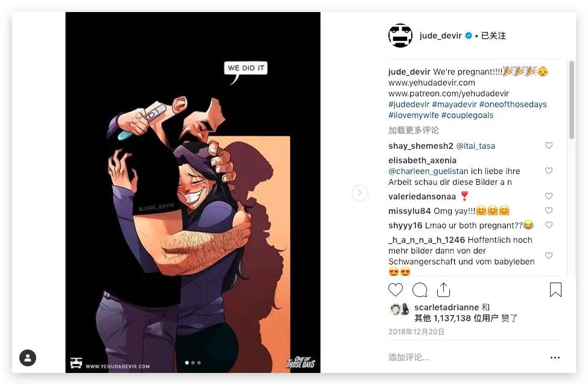Image resolution: width=588 pixels, height=385 pixels.
Task: Open the comment bubble icon
Action: coord(420,290)
